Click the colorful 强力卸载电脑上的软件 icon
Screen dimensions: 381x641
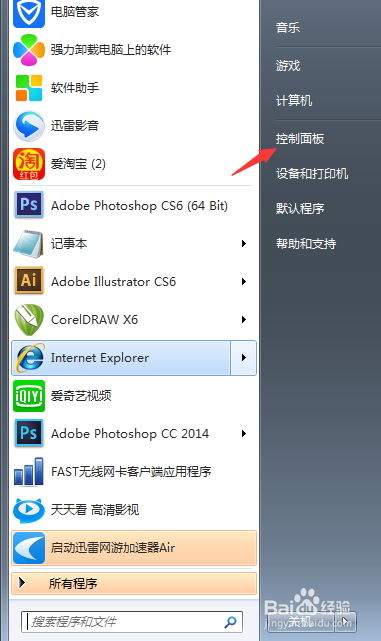pos(29,50)
